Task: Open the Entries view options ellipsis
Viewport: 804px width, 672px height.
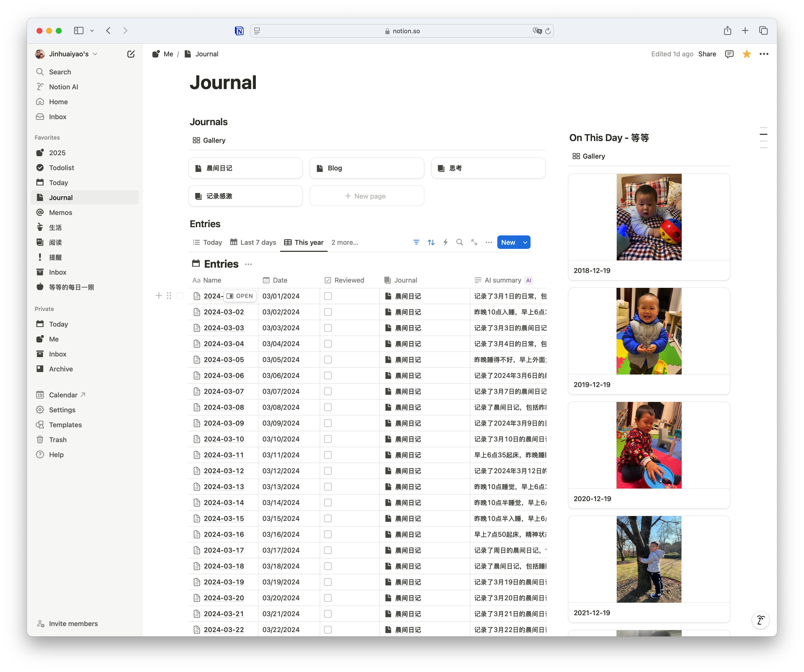Action: point(489,242)
